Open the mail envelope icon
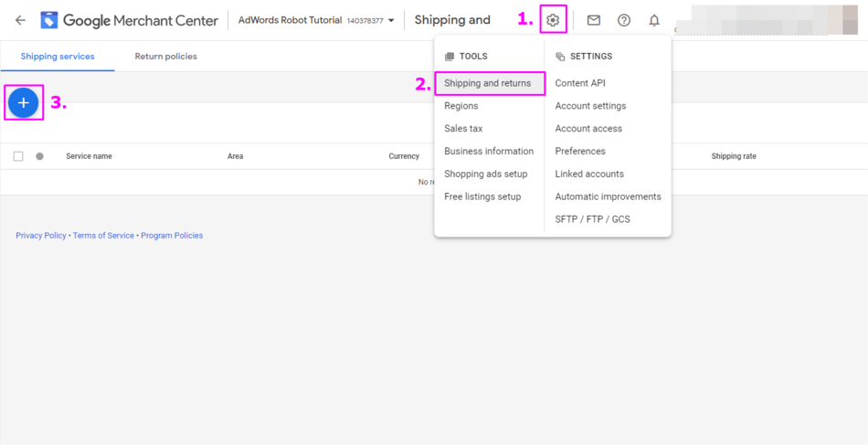The image size is (868, 445). 594,20
